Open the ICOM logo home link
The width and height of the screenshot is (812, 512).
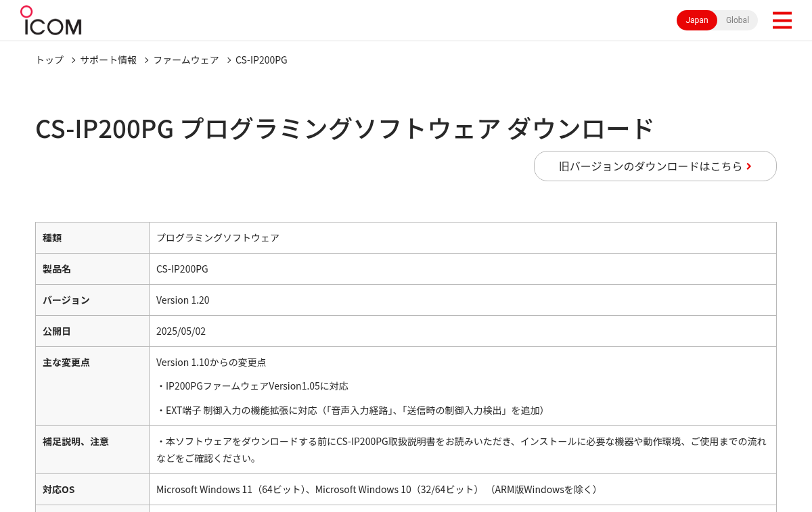[51, 20]
